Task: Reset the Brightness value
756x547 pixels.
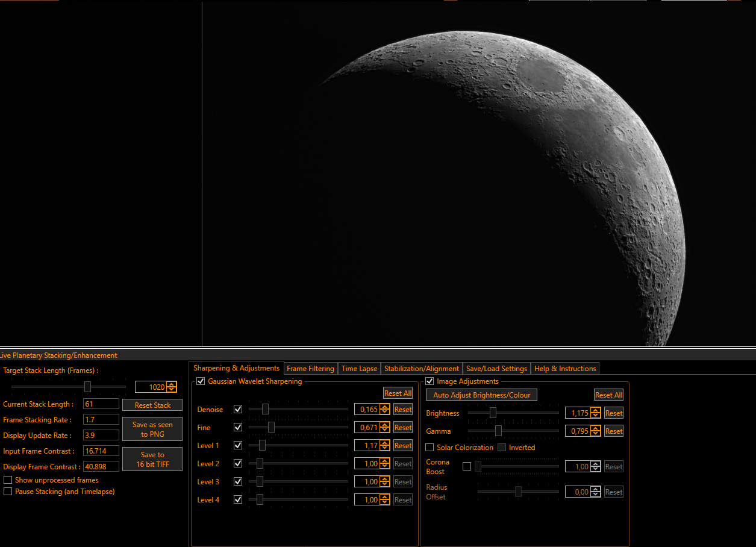Action: tap(614, 413)
